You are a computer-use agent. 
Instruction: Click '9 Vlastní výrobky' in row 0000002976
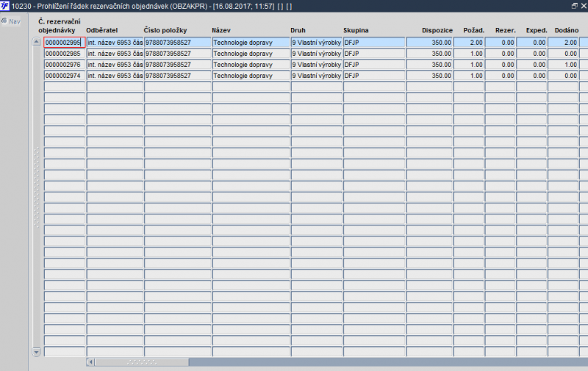click(317, 65)
